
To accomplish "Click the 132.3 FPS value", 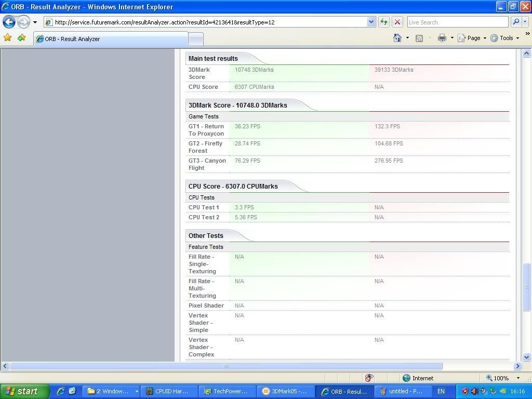I will click(387, 126).
